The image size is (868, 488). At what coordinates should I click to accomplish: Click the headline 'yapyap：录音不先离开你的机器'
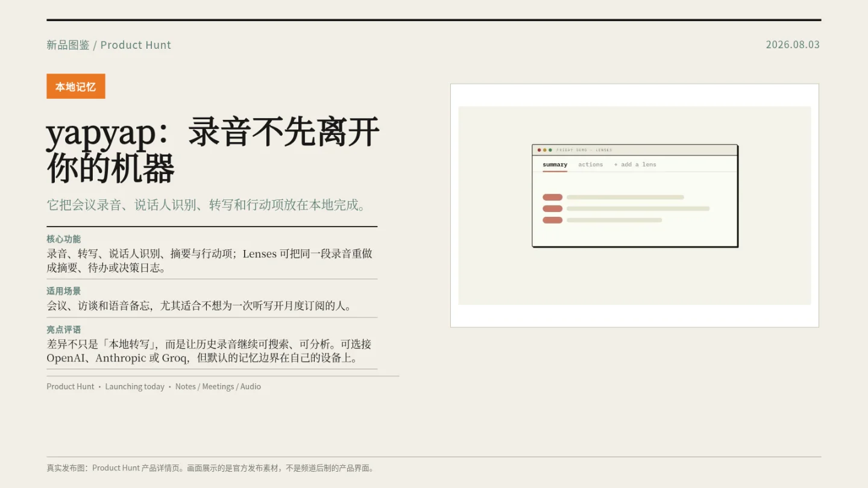(213, 150)
